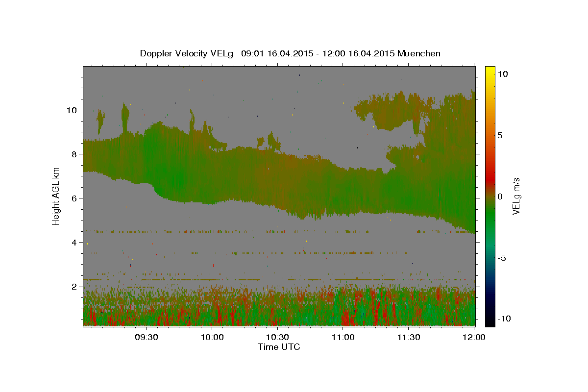Click the height tick label 10
This screenshot has height=392, width=588.
(71, 110)
